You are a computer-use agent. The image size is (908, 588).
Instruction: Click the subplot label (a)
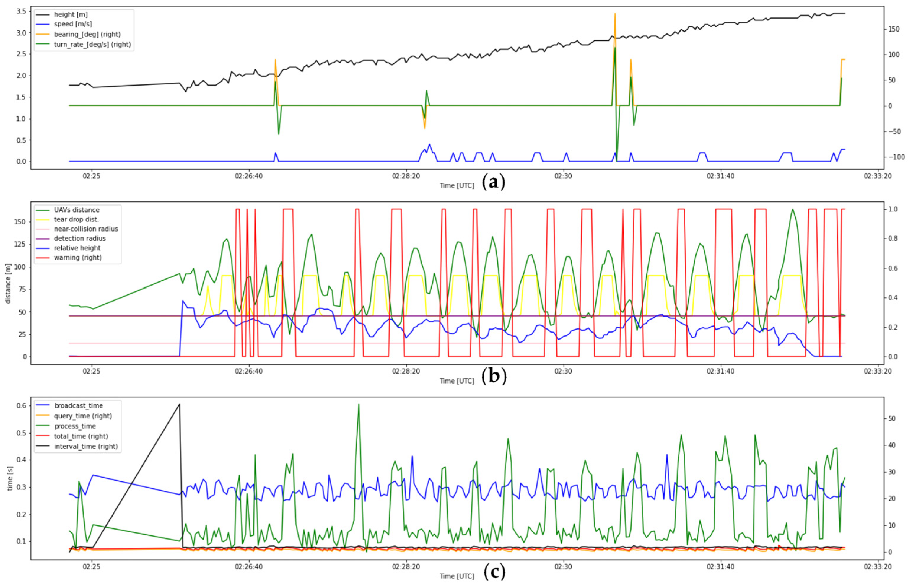494,183
